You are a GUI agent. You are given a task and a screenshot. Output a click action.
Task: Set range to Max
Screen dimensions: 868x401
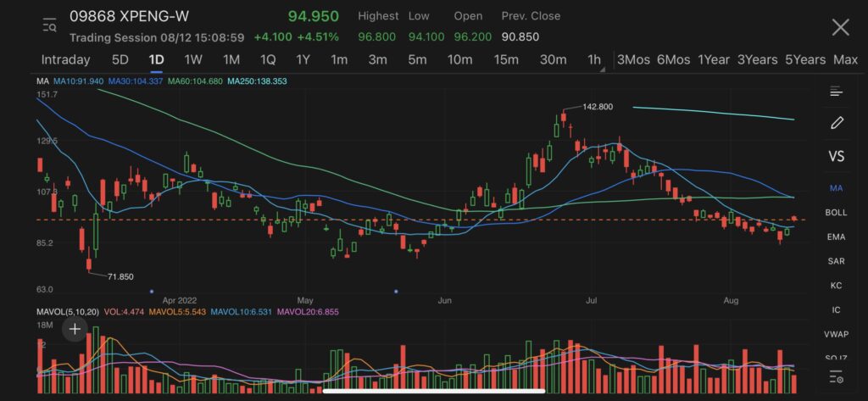click(x=845, y=60)
